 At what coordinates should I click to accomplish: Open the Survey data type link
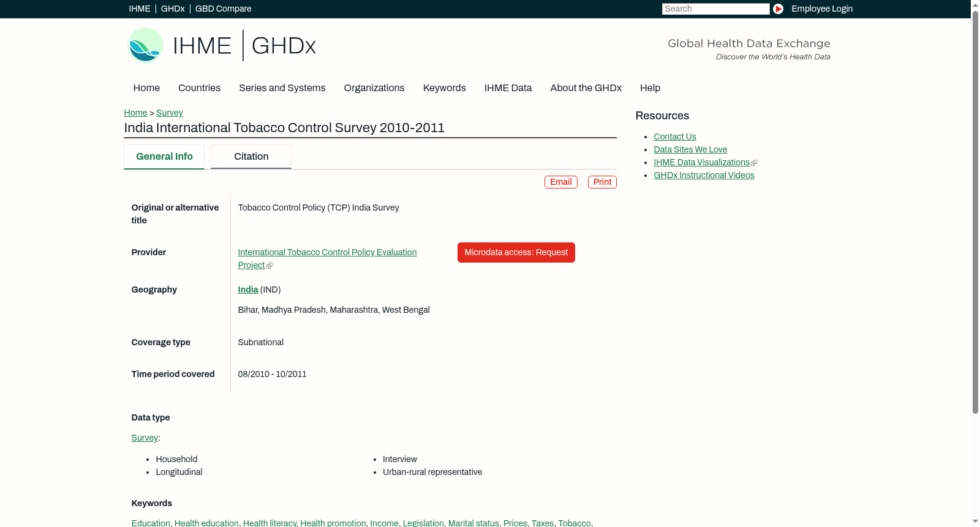coord(145,438)
